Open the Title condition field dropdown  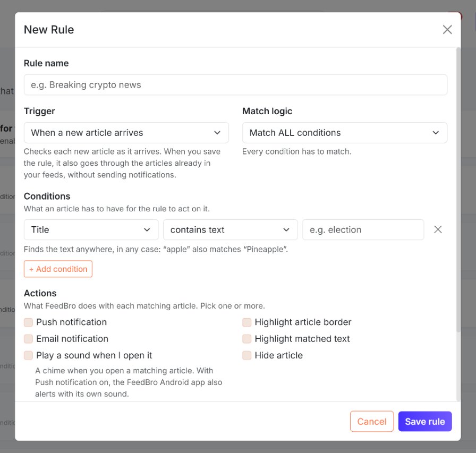click(x=91, y=229)
